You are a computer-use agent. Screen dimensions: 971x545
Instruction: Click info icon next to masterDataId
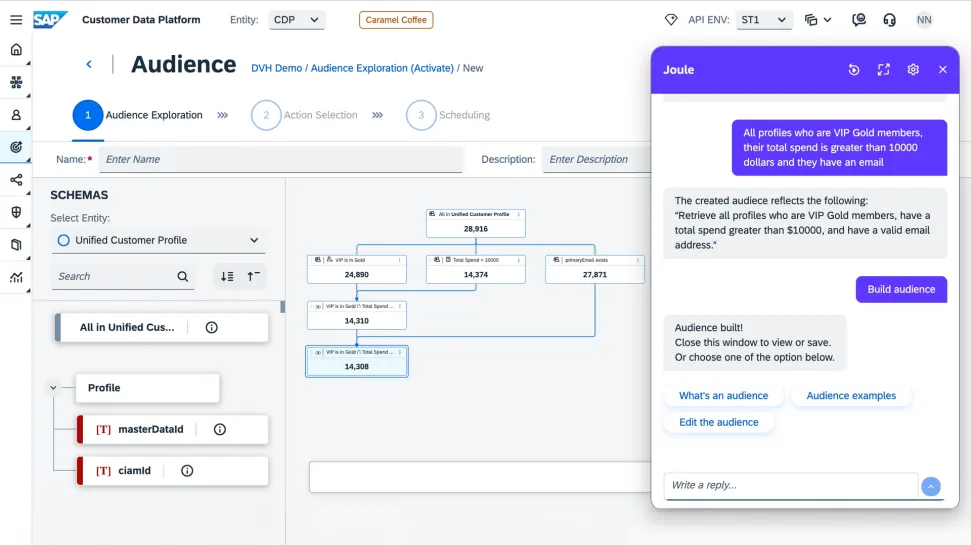(220, 429)
